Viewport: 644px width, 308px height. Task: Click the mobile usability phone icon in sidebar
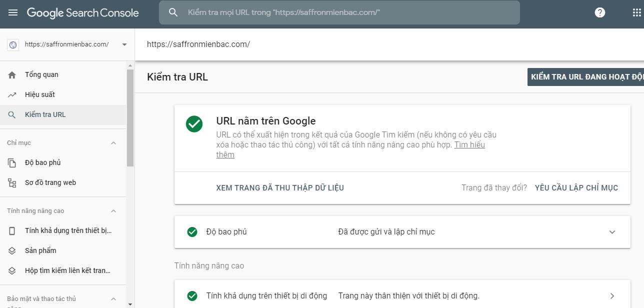tap(12, 230)
